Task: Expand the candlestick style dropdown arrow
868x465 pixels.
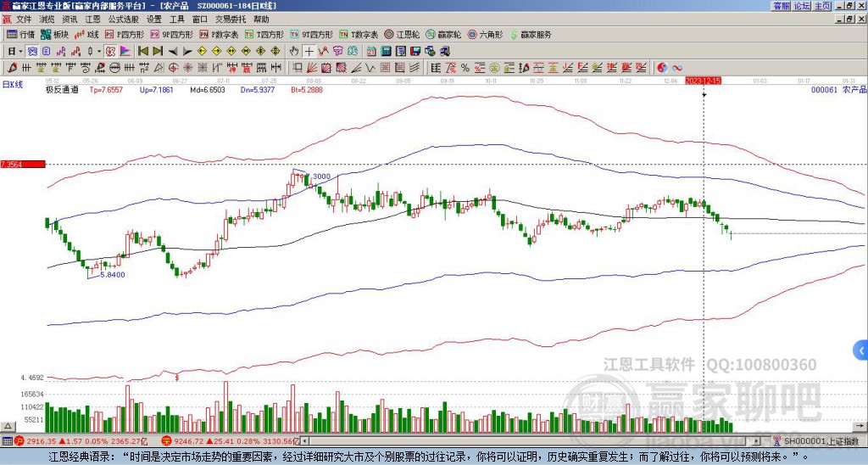Action: coord(99,52)
